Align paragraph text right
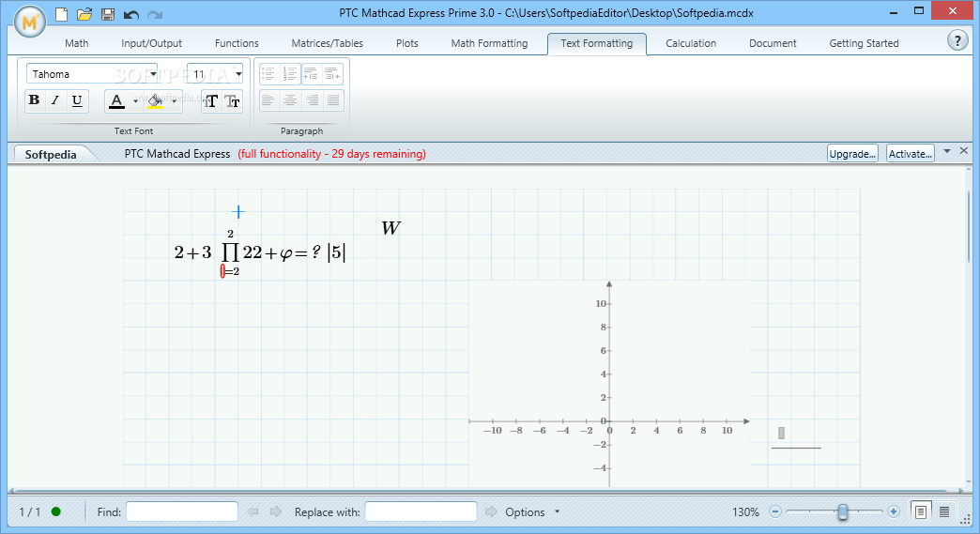 pyautogui.click(x=312, y=99)
